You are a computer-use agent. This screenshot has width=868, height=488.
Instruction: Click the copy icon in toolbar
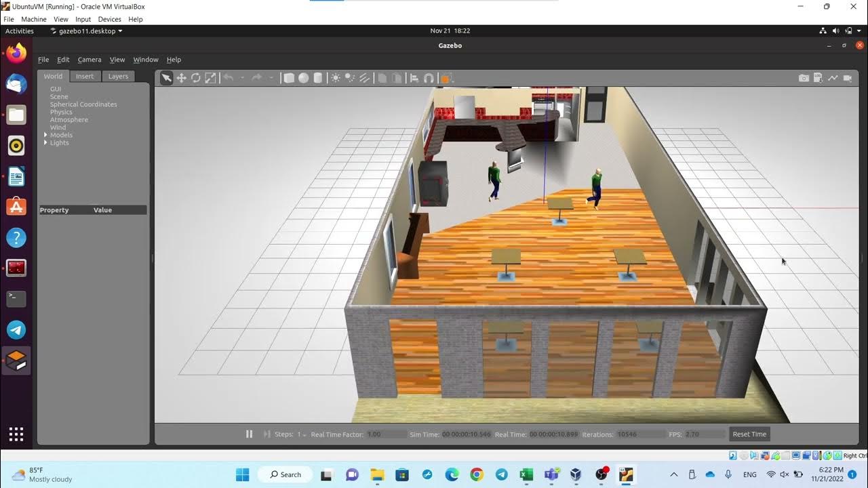pos(382,78)
